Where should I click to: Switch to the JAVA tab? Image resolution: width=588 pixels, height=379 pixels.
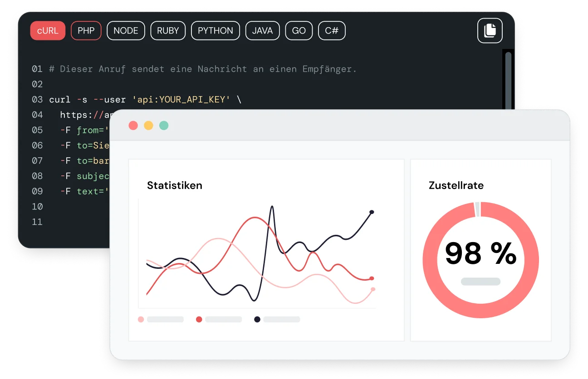tap(262, 31)
